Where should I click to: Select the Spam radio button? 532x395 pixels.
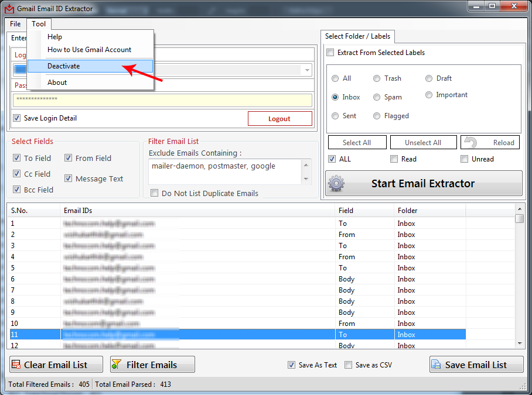coord(377,97)
